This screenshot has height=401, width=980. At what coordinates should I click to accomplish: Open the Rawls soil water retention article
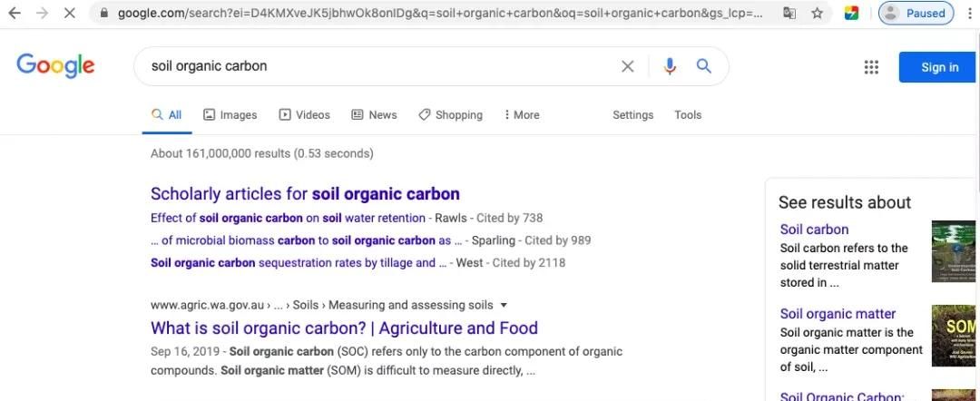(x=289, y=218)
